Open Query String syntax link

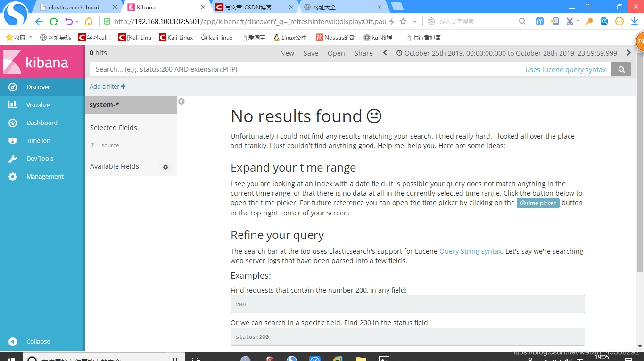tap(471, 251)
